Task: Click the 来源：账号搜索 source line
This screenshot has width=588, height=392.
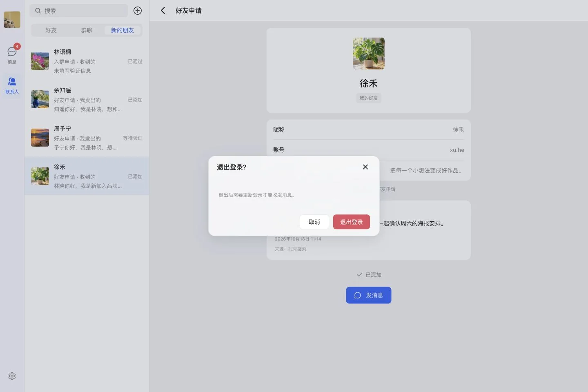Action: click(290, 249)
